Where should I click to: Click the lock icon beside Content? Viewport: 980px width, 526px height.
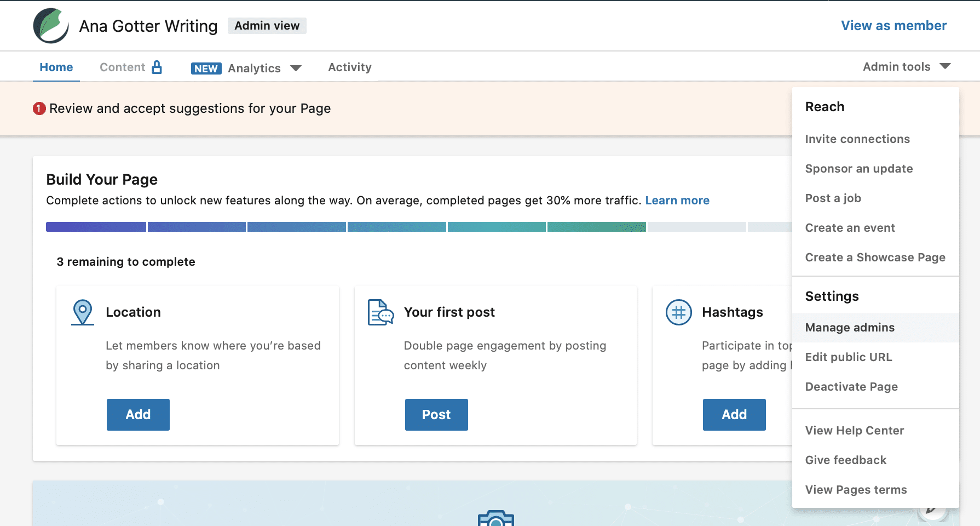157,67
